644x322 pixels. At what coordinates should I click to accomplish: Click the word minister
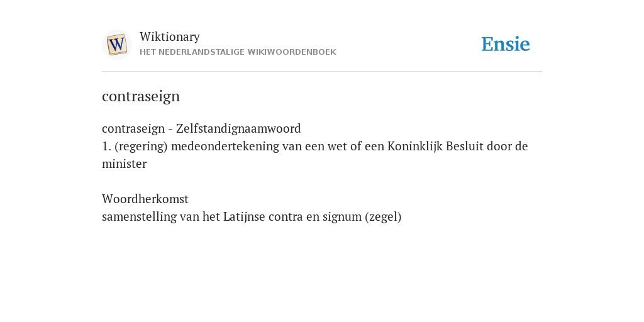pyautogui.click(x=124, y=164)
